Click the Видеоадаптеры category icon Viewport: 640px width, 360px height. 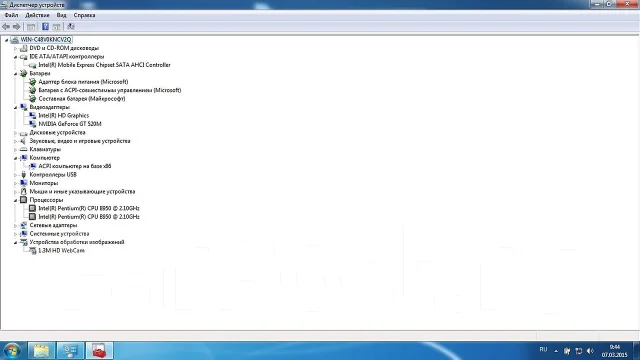coord(24,107)
